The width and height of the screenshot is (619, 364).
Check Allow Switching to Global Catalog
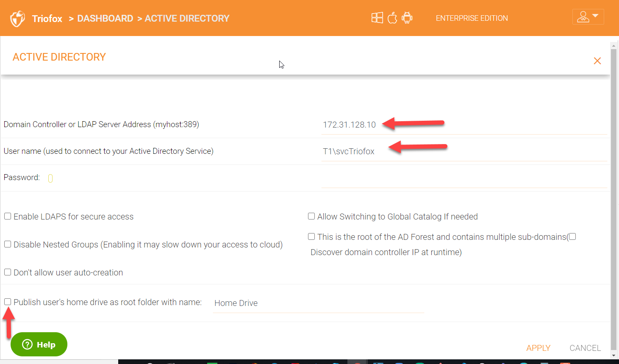click(311, 216)
